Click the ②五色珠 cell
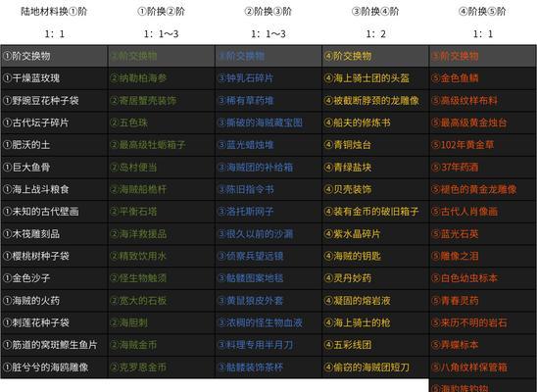The image size is (537, 392). (x=162, y=122)
